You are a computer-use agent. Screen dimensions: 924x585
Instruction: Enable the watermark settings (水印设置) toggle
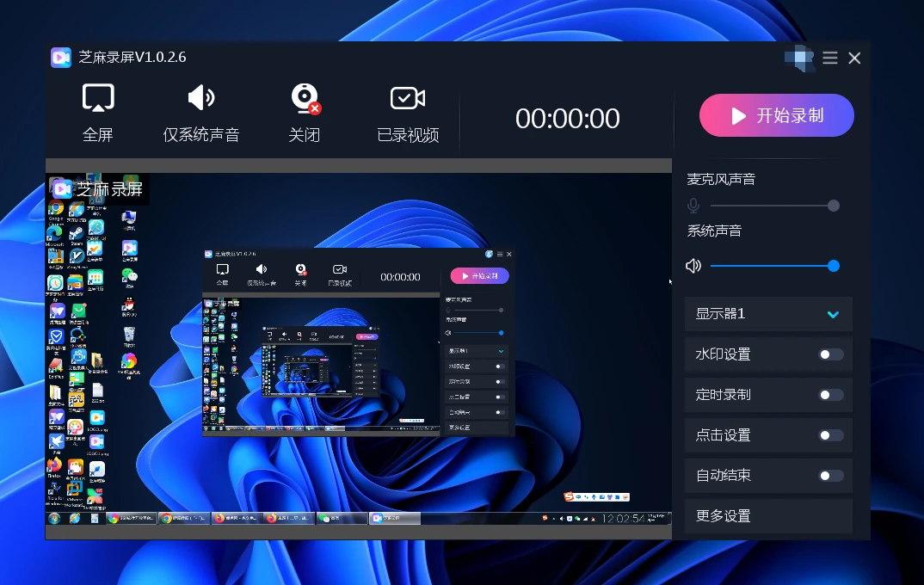(x=830, y=354)
